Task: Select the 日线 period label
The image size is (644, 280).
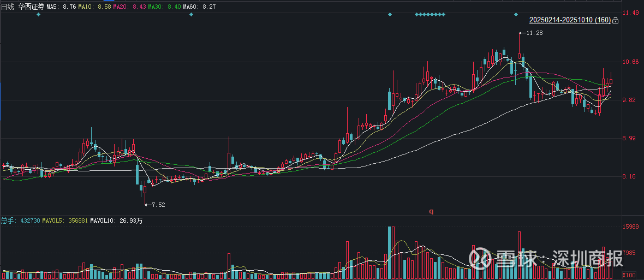Action: coord(8,7)
